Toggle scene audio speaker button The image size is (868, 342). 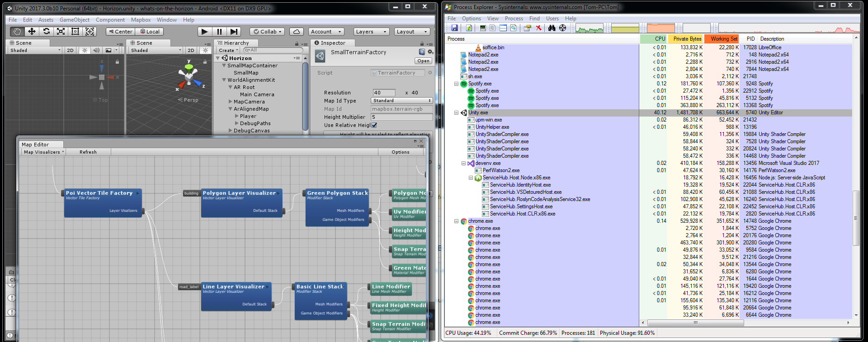(x=96, y=50)
